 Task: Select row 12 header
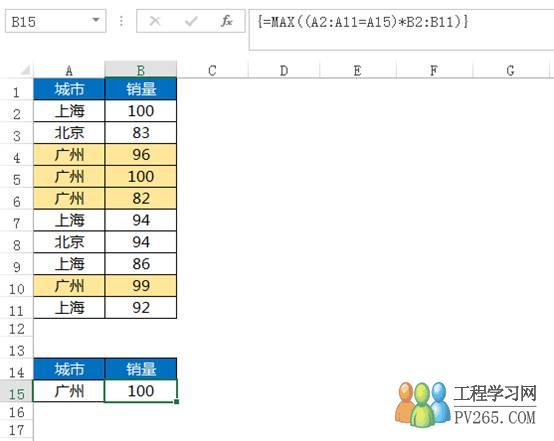16,329
